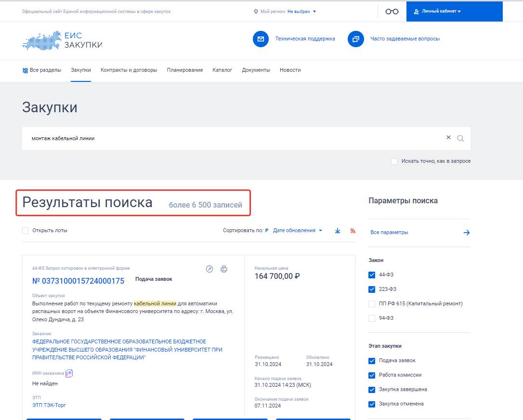523x420 pixels.
Task: Click the Часто задаваемые вопросы icon
Action: (355, 39)
